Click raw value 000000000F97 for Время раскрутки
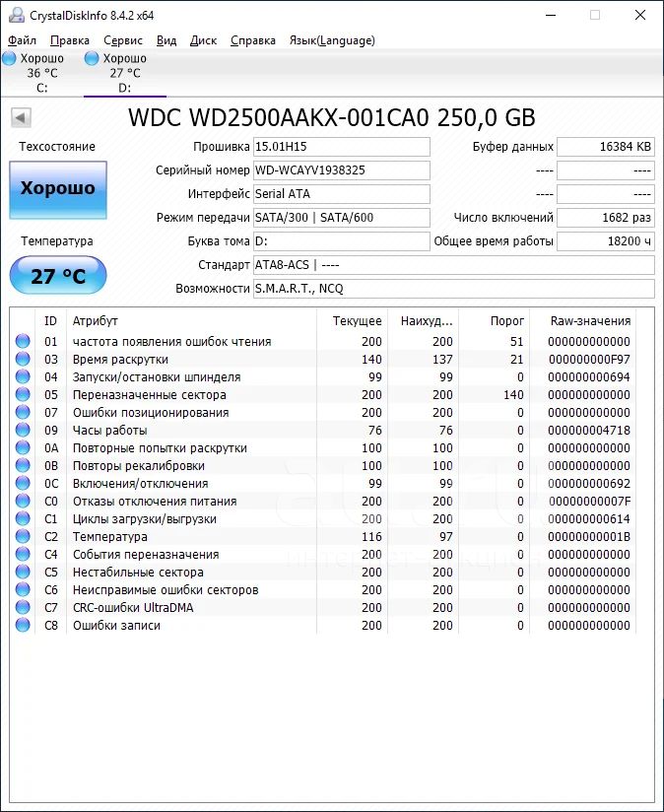 point(589,360)
